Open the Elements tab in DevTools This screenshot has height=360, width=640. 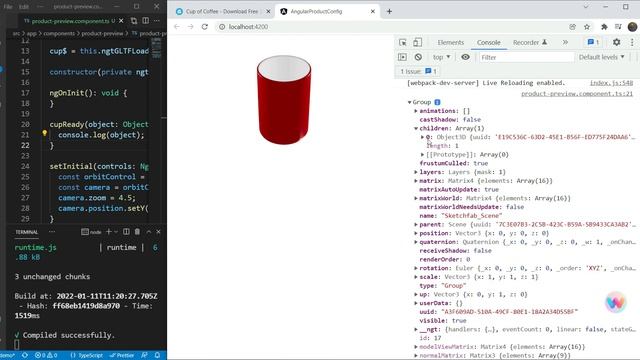coord(451,42)
